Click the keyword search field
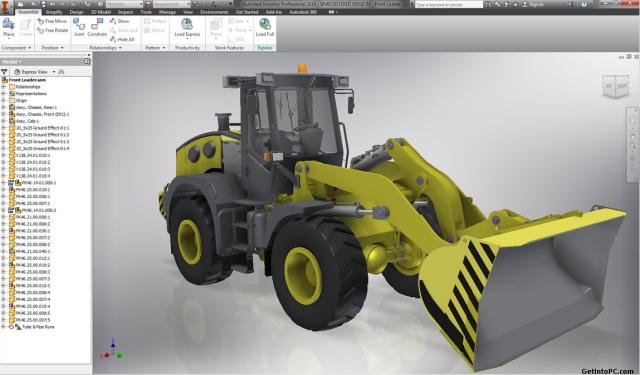This screenshot has height=375, width=640. pyautogui.click(x=449, y=4)
